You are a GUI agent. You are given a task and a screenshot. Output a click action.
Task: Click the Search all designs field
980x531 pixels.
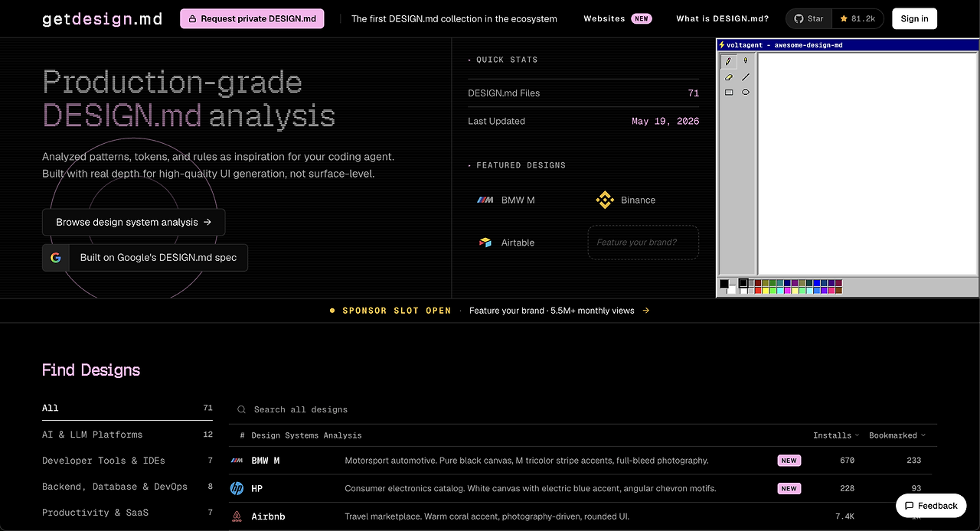[x=583, y=409]
